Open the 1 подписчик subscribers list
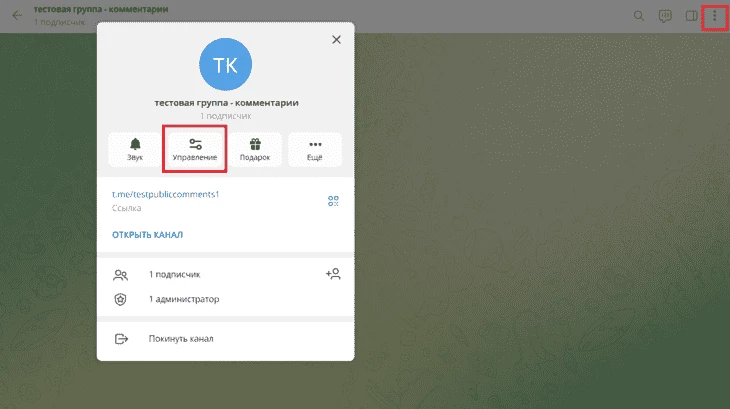Image resolution: width=730 pixels, height=409 pixels. 180,274
